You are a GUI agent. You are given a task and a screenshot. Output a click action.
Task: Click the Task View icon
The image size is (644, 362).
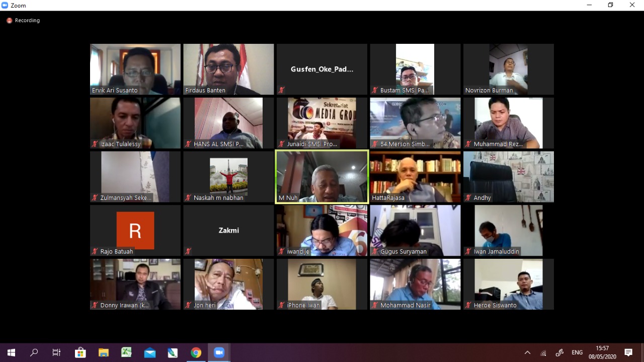(57, 352)
